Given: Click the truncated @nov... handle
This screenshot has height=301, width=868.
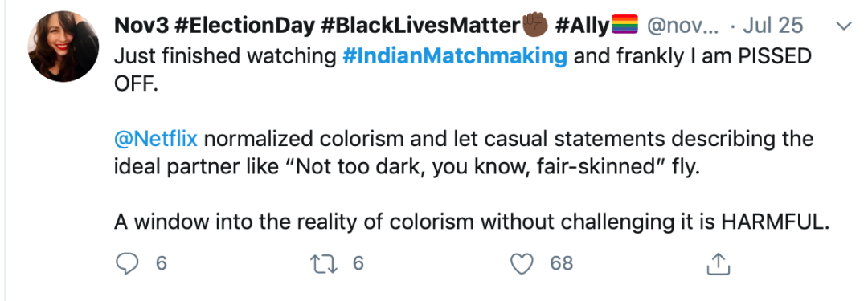Looking at the screenshot, I should (682, 26).
